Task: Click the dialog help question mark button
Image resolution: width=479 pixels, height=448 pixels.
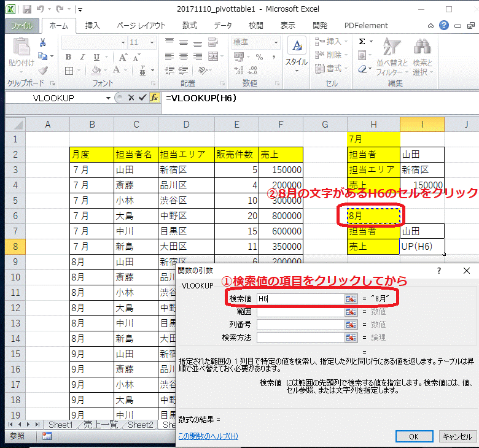Action: (438, 271)
